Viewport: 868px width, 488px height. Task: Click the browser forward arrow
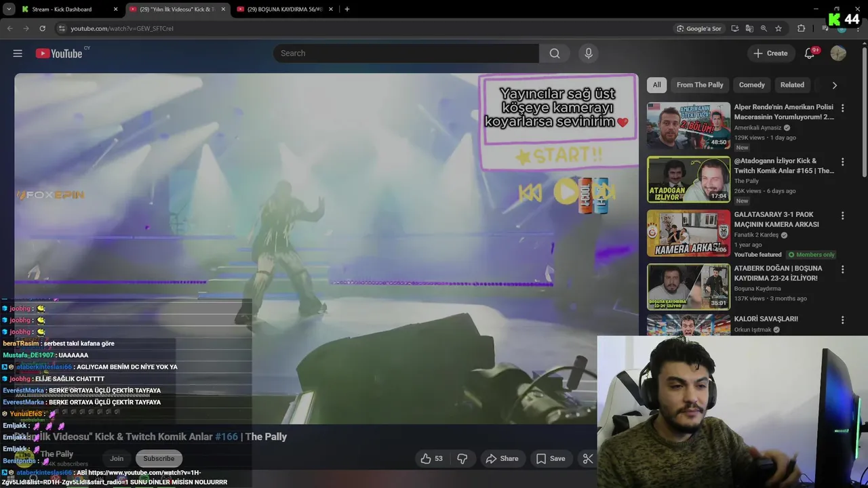tap(26, 28)
